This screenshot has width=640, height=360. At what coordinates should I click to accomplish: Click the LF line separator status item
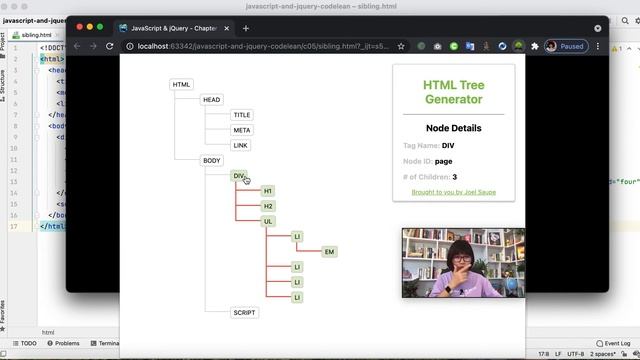[558, 354]
